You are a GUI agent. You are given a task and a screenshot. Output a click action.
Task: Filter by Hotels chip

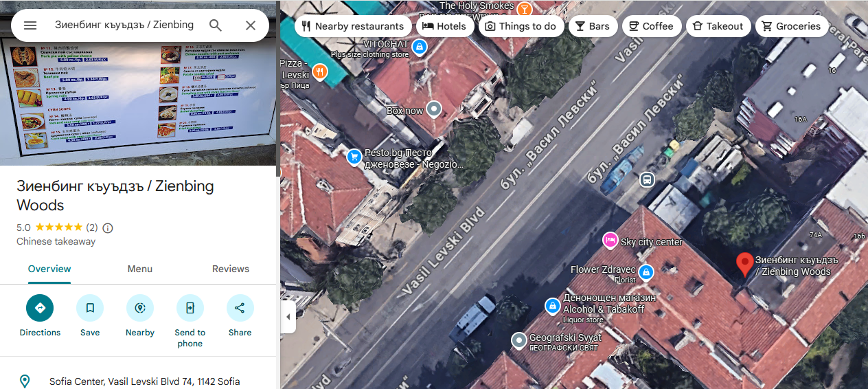pos(444,26)
